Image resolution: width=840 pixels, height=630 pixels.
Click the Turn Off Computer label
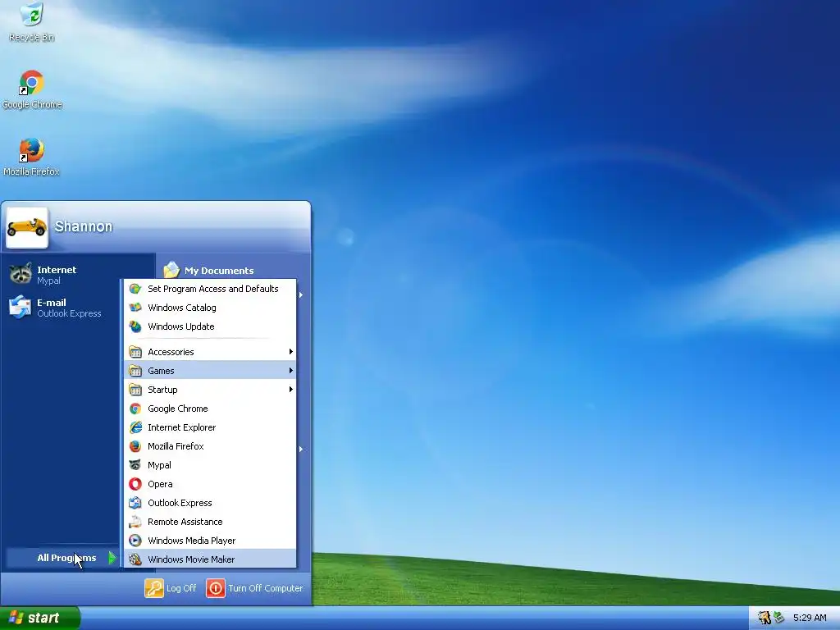[x=266, y=588]
